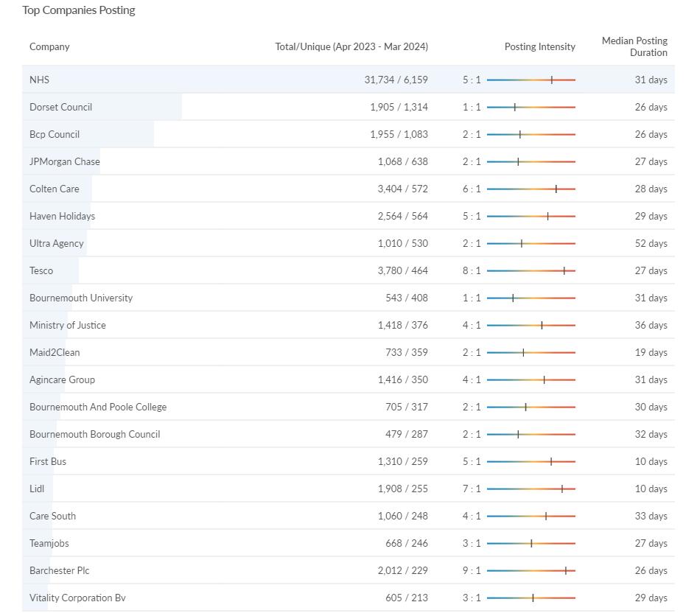Select First Bus company name

tap(48, 461)
